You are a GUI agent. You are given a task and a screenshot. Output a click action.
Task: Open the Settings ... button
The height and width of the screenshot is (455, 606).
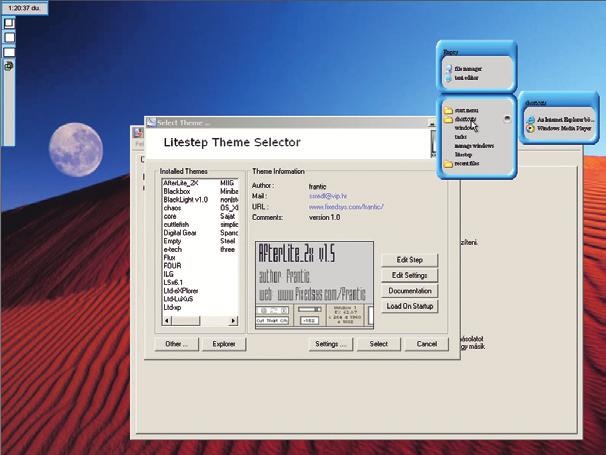pos(331,344)
